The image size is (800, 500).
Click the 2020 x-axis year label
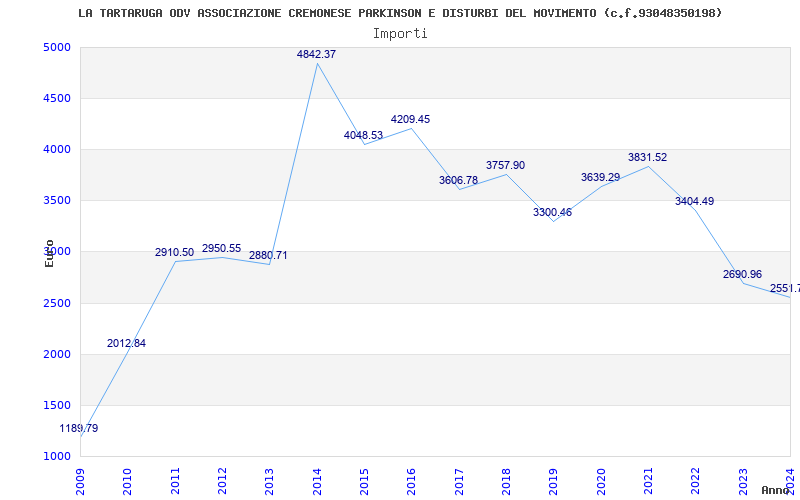tap(601, 481)
